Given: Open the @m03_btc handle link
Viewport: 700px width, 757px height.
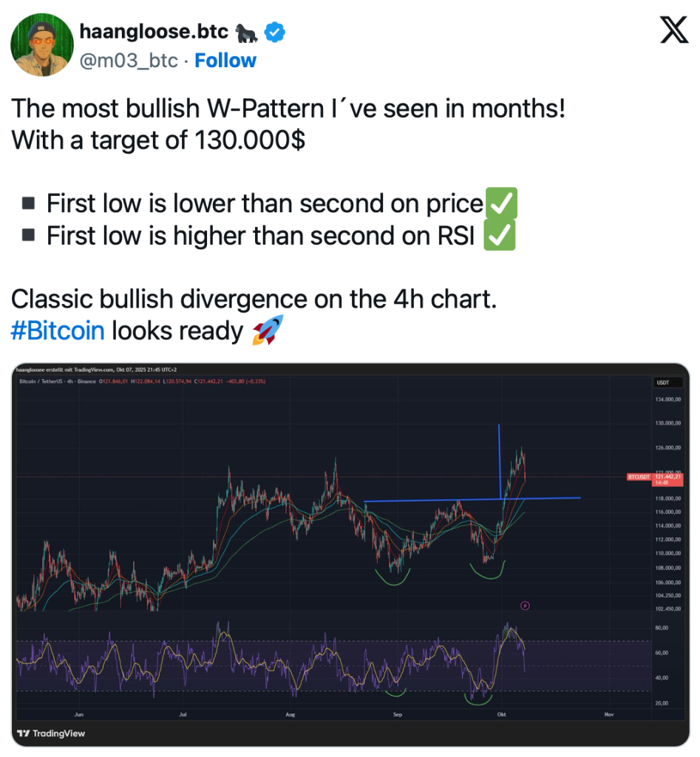Looking at the screenshot, I should coord(128,61).
